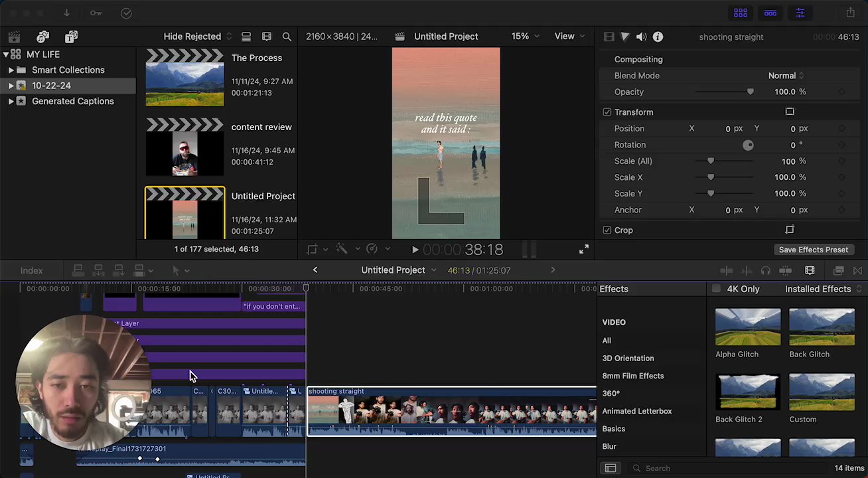Image resolution: width=868 pixels, height=478 pixels.
Task: Select the content review clip thumbnail
Action: (x=185, y=147)
